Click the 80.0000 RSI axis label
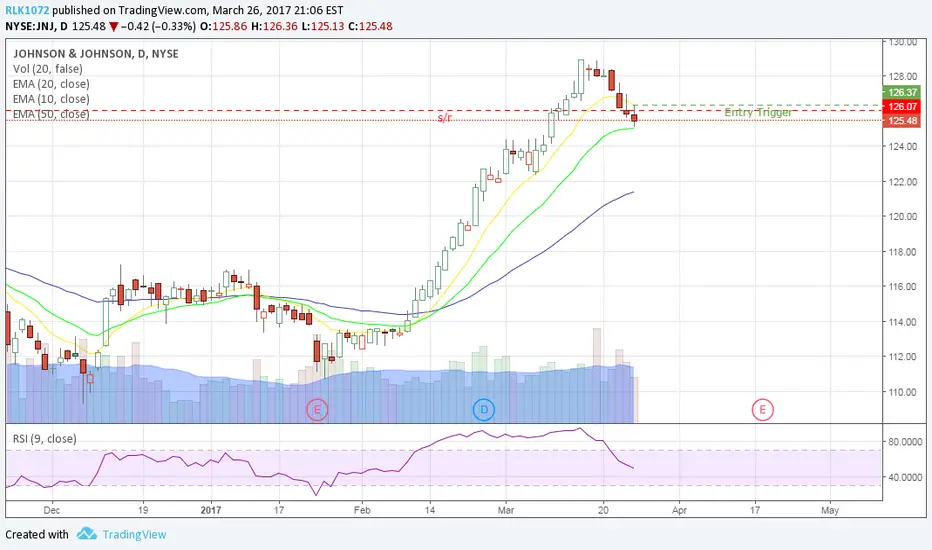 tap(905, 442)
